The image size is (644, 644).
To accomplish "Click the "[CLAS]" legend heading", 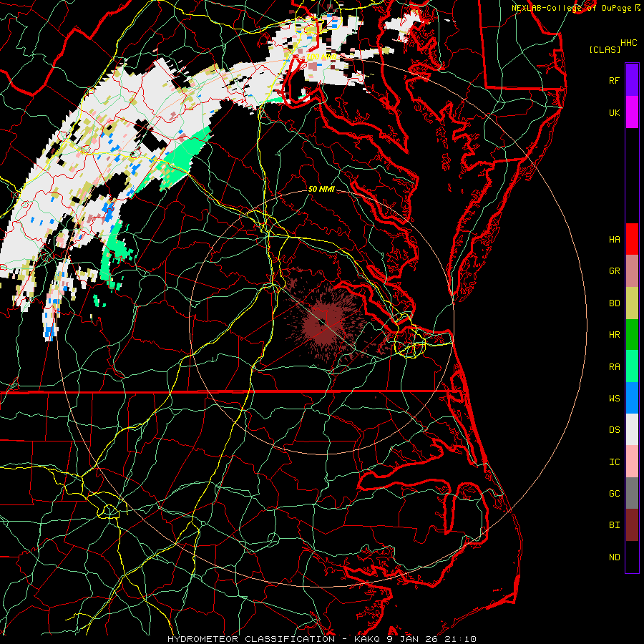I will [605, 50].
